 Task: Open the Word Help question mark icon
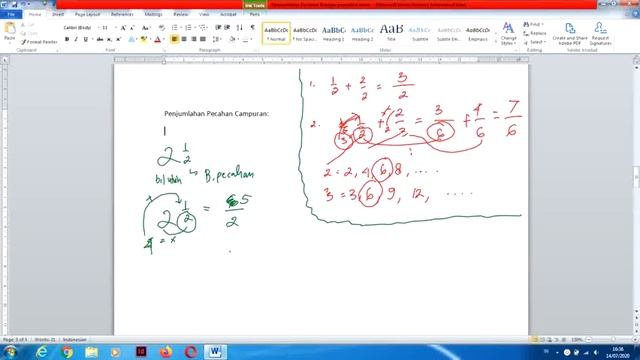pos(635,14)
